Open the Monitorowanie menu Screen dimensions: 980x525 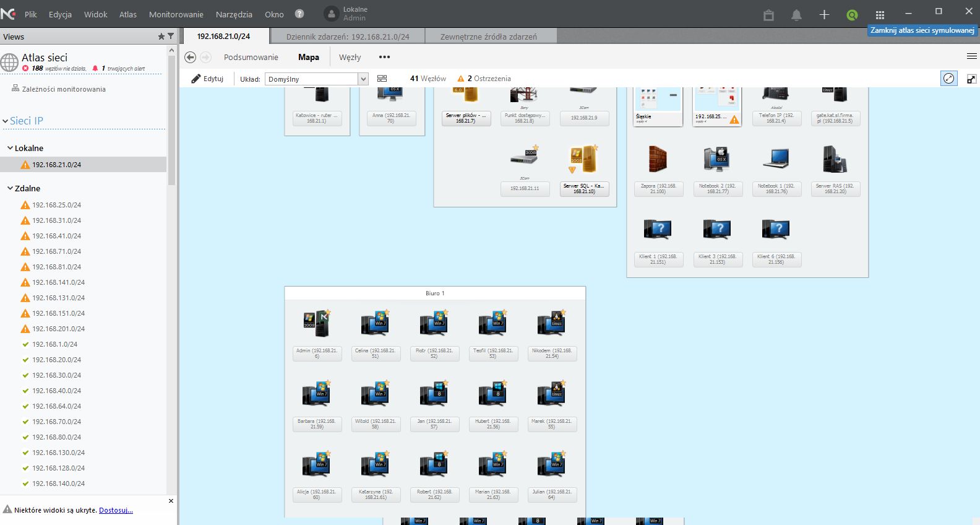pos(176,14)
